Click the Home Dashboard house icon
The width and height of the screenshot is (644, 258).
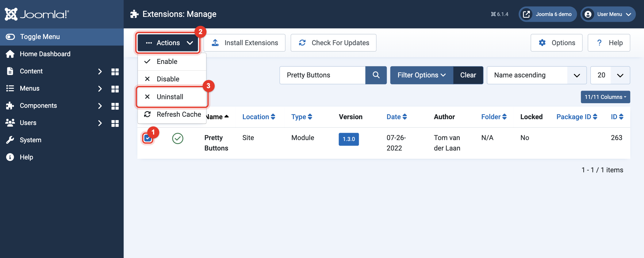tap(10, 54)
